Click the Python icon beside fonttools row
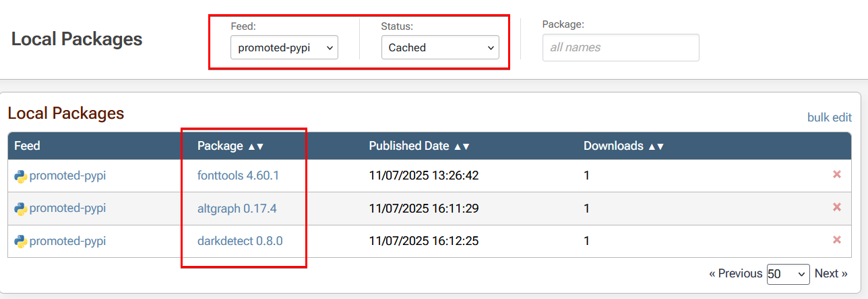This screenshot has width=868, height=299. coord(20,176)
